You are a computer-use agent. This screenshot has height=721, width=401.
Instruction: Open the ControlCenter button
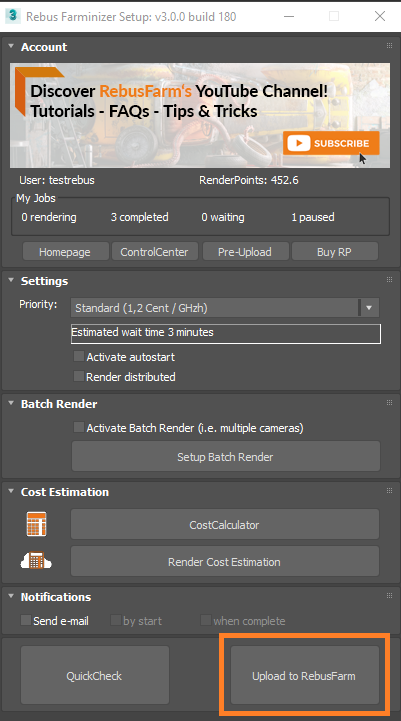click(155, 252)
